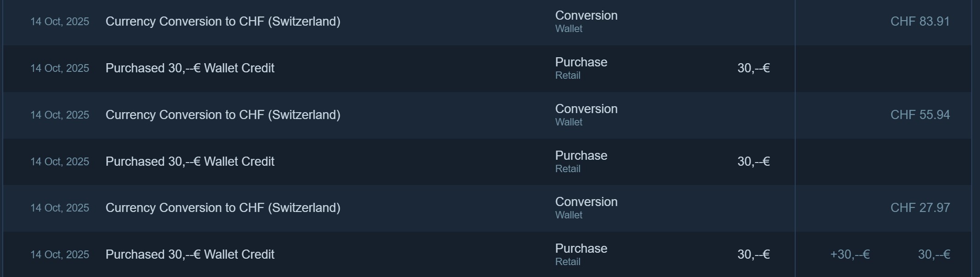Open Wallet Credit purchase showing +30,--€ change
The height and width of the screenshot is (277, 980).
190,255
